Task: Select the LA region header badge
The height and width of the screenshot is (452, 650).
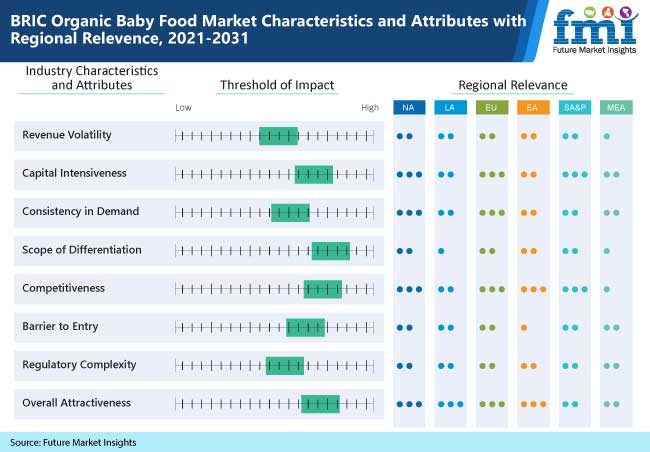Action: (450, 107)
